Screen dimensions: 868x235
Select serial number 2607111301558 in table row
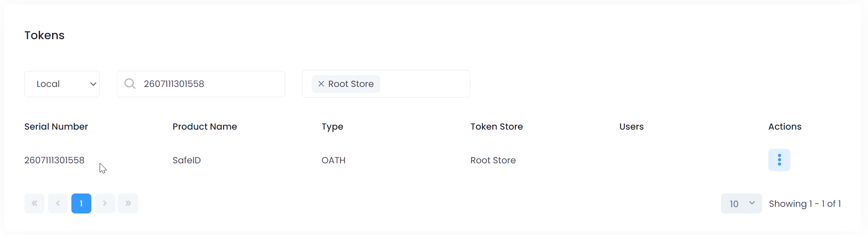click(x=55, y=160)
